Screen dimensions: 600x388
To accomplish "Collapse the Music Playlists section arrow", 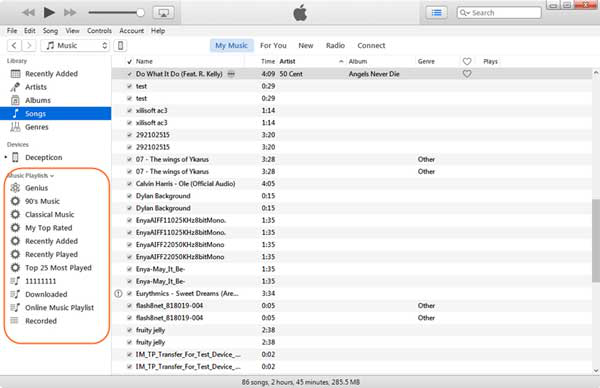I will pyautogui.click(x=52, y=176).
